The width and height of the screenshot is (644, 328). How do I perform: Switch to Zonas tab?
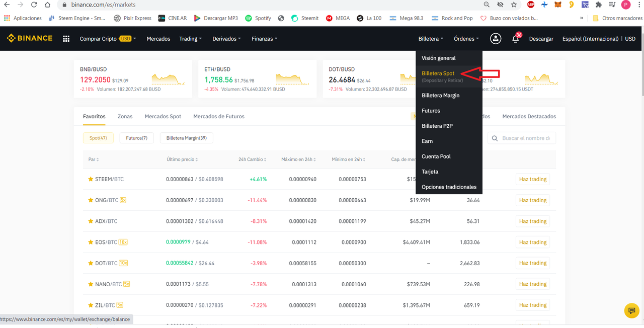(x=125, y=116)
